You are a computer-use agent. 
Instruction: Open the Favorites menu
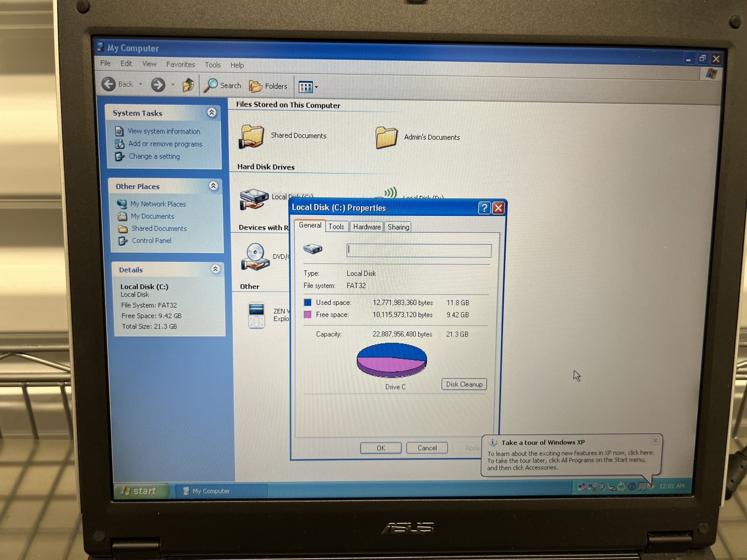[x=181, y=64]
